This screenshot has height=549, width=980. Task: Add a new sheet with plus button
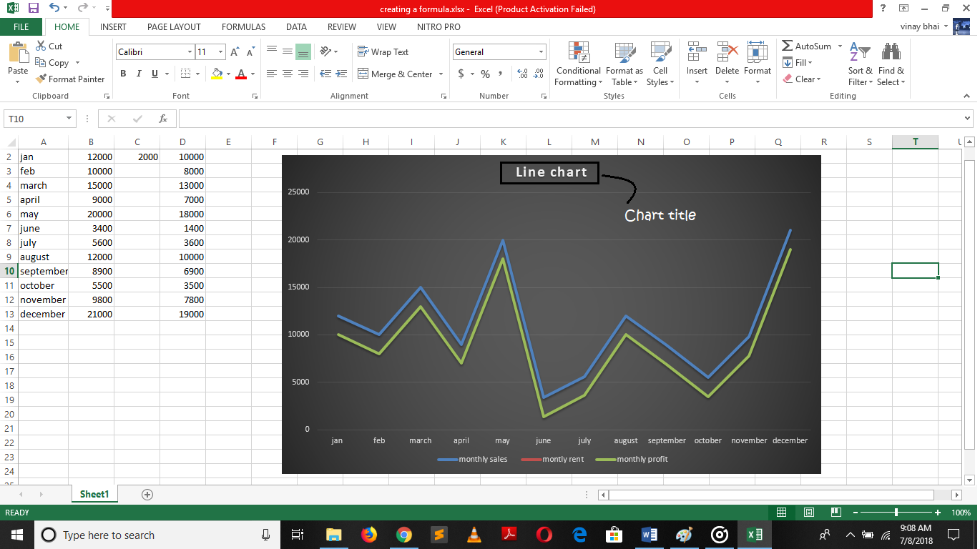[147, 494]
